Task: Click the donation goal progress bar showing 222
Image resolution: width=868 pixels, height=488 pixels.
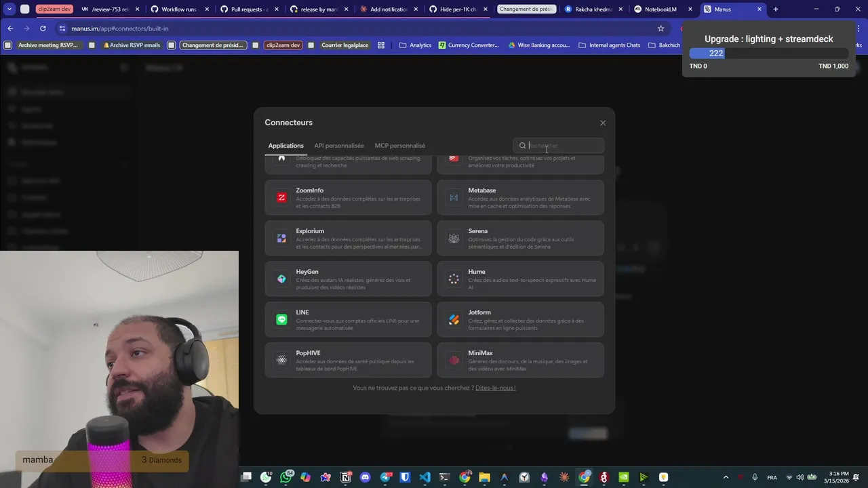Action: (x=768, y=54)
